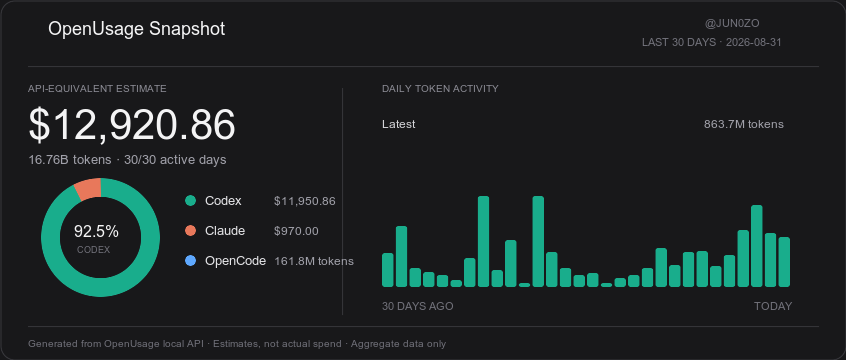Screen dimensions: 846x360
Task: Click the 863.7M tokens latest value
Action: pyautogui.click(x=743, y=124)
